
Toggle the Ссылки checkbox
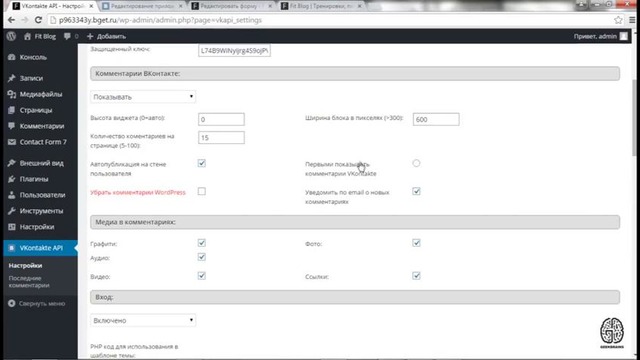[416, 276]
